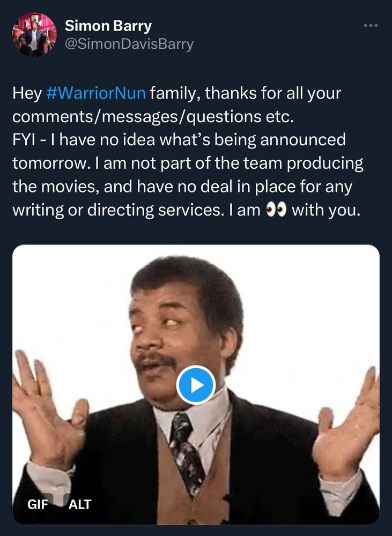
Task: Click the "writing or directing services" text
Action: 113,210
